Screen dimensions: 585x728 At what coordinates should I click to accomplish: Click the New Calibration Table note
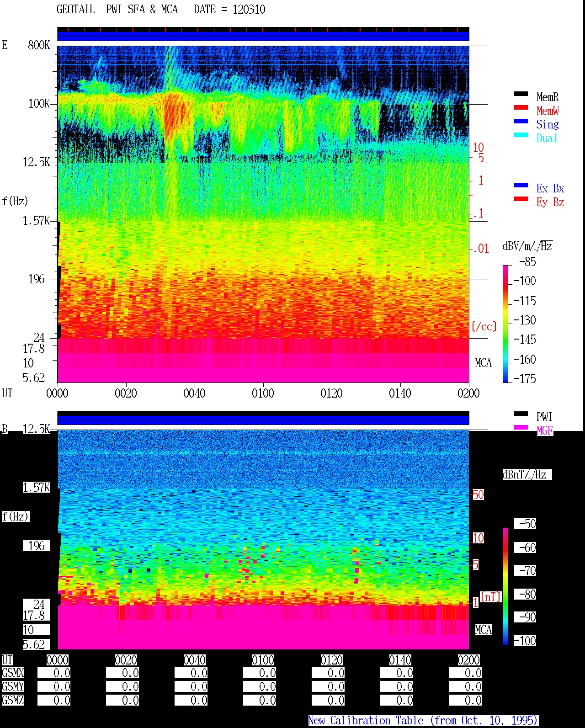(423, 721)
